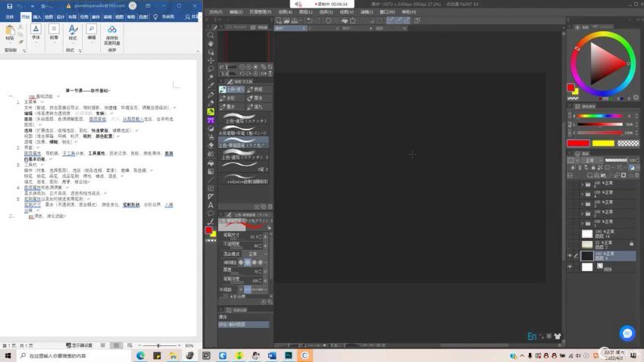Expand layer folder 2
The image size is (644, 362).
tap(582, 214)
